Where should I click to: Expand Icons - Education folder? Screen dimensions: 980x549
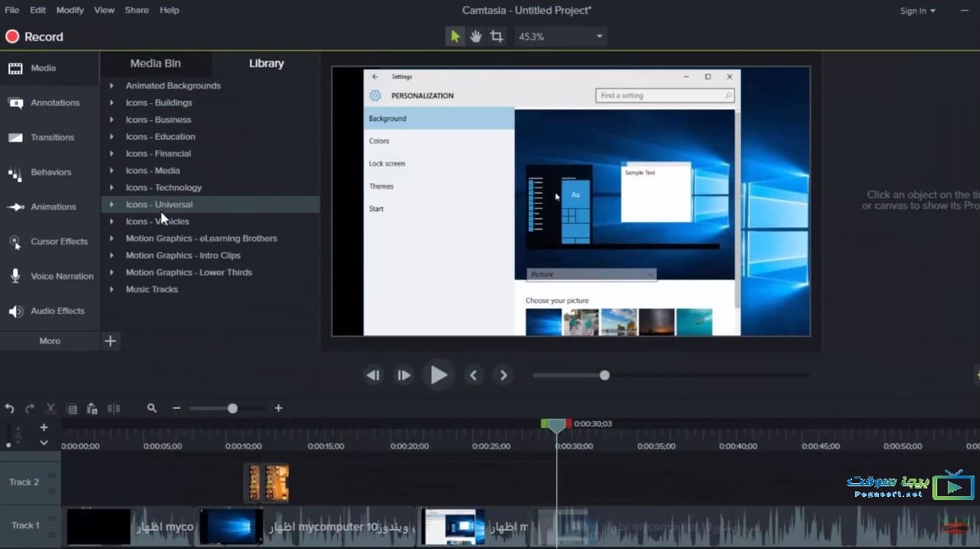pyautogui.click(x=112, y=136)
